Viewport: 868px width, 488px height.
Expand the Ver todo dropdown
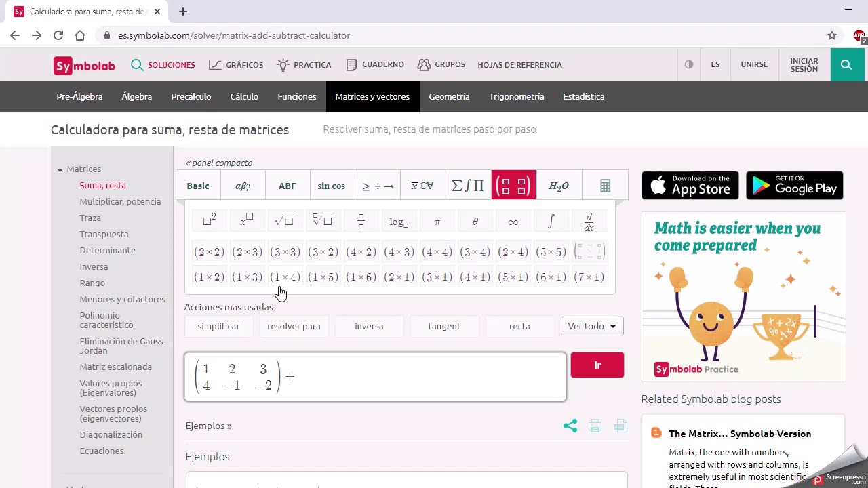(x=592, y=326)
